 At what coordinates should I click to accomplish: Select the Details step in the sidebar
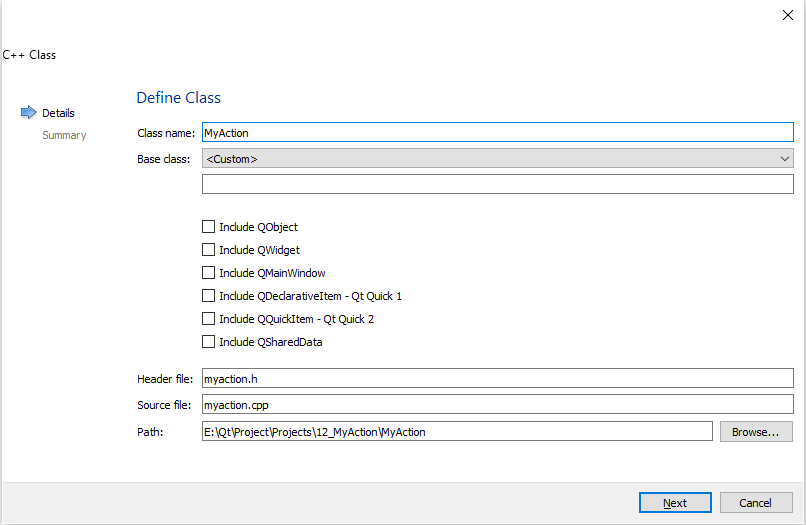[x=58, y=113]
